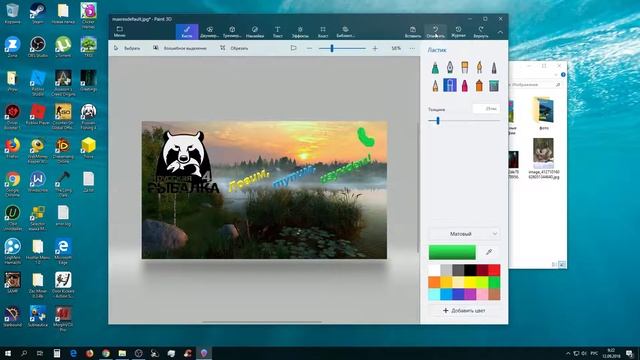Select the Eraser tool
The width and height of the screenshot is (640, 360).
(450, 85)
